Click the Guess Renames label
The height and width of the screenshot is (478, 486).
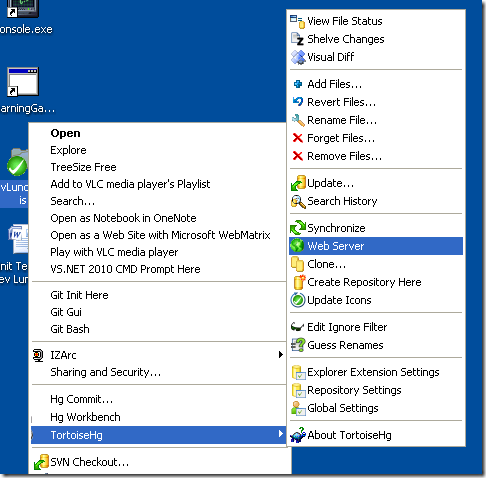345,345
